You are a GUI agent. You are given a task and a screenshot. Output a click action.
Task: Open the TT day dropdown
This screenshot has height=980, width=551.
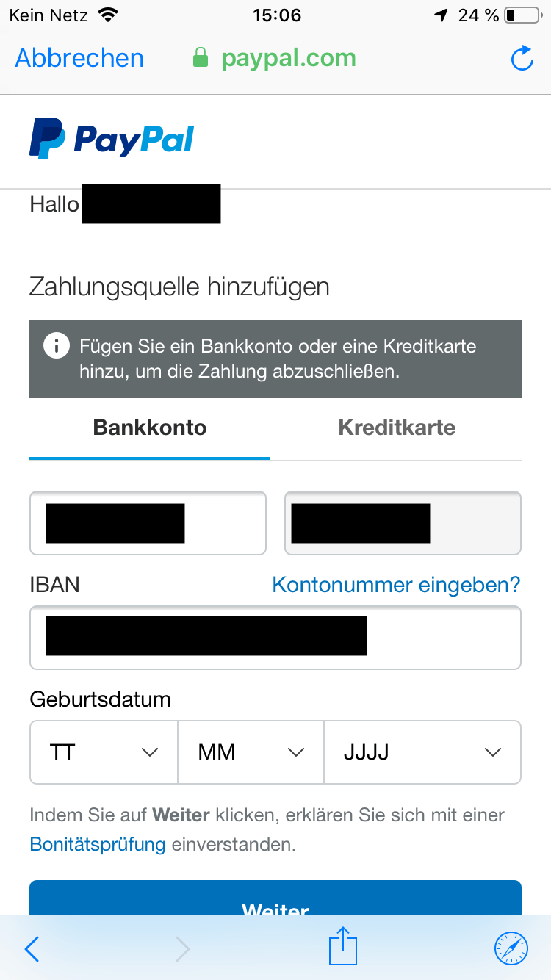(104, 752)
